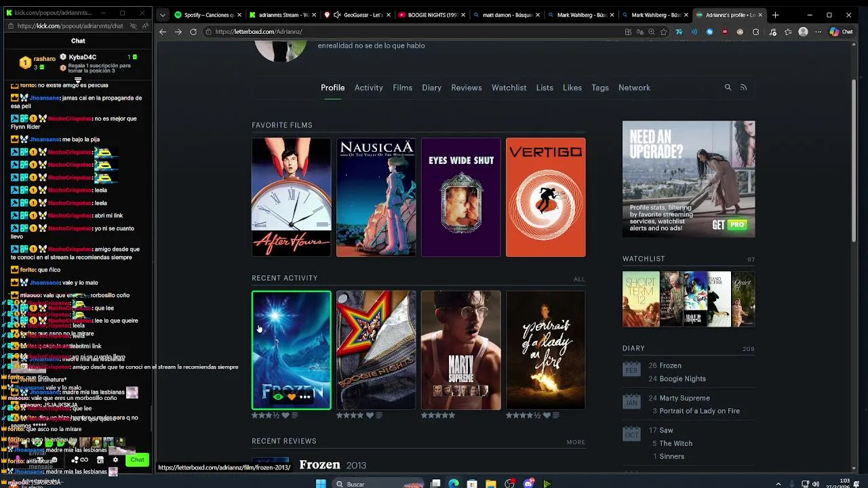Open Boogie Nights diary entry

[682, 379]
